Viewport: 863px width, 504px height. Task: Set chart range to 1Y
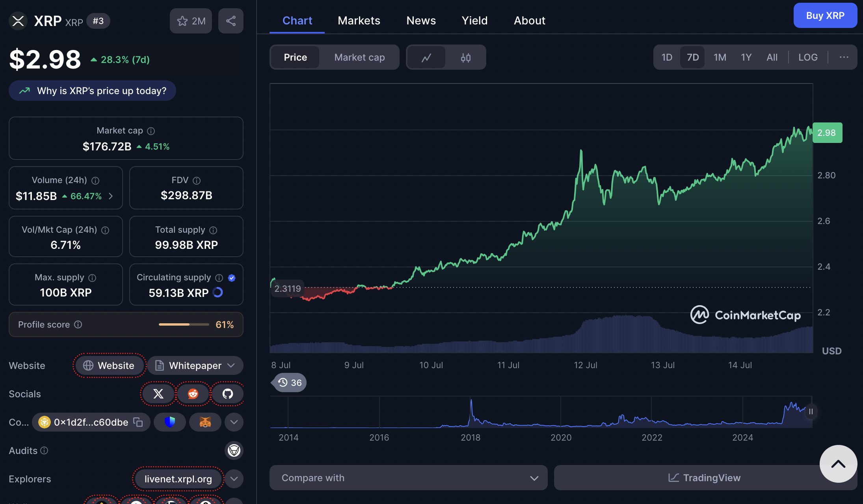coord(746,57)
